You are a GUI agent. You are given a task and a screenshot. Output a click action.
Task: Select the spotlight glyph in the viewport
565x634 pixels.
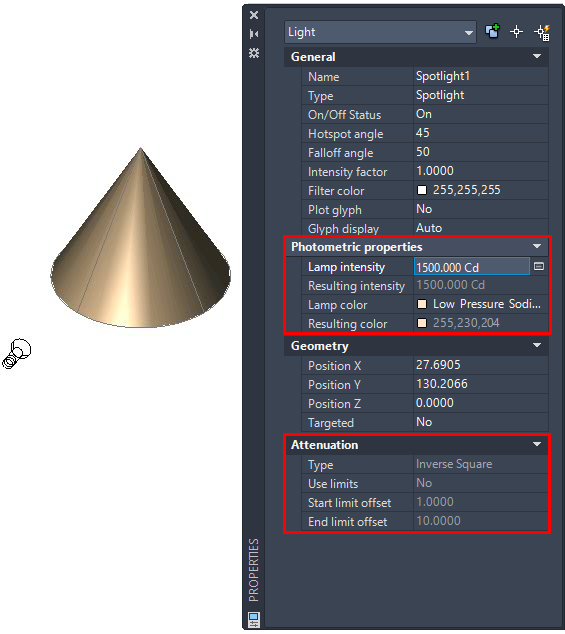pyautogui.click(x=17, y=354)
